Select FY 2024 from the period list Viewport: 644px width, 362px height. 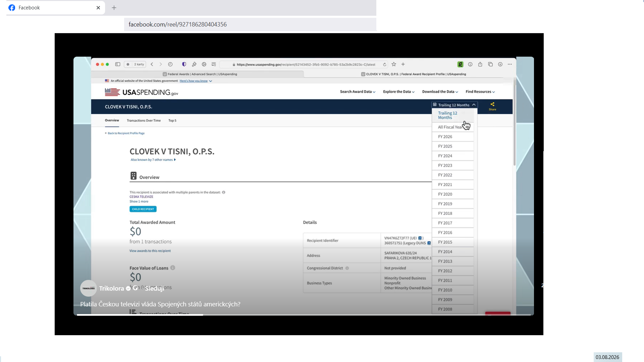[x=453, y=156]
